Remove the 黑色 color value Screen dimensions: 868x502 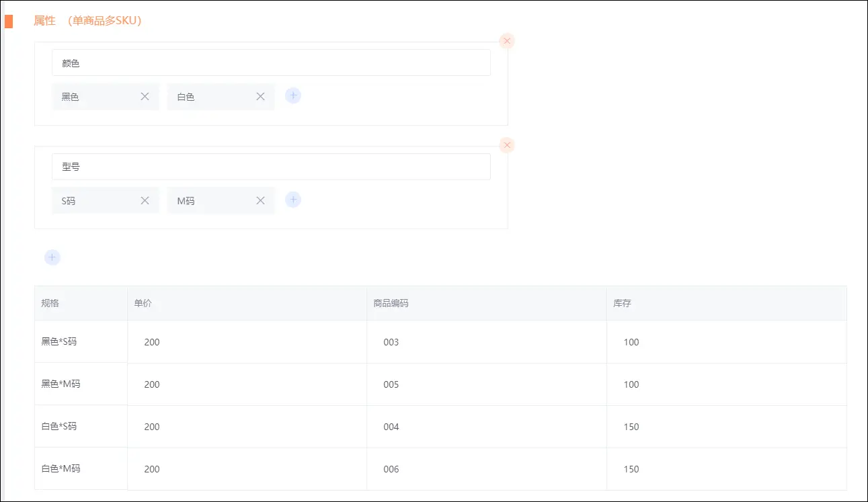pos(145,97)
